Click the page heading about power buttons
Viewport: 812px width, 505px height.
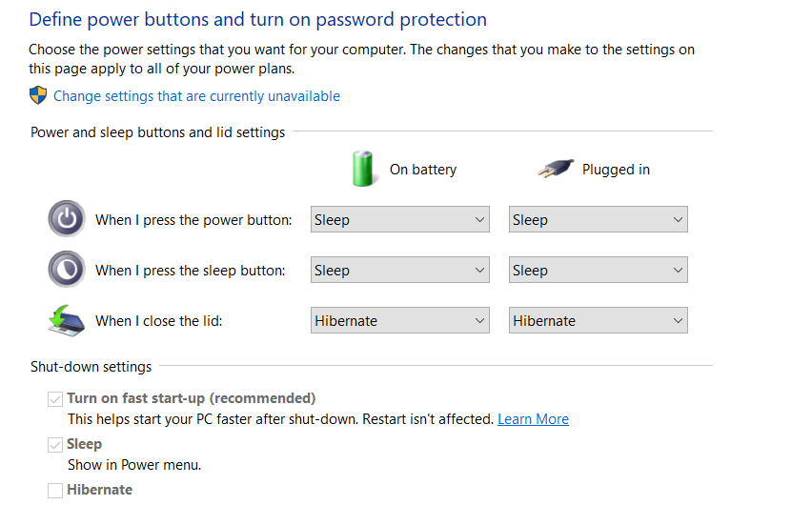pos(257,19)
